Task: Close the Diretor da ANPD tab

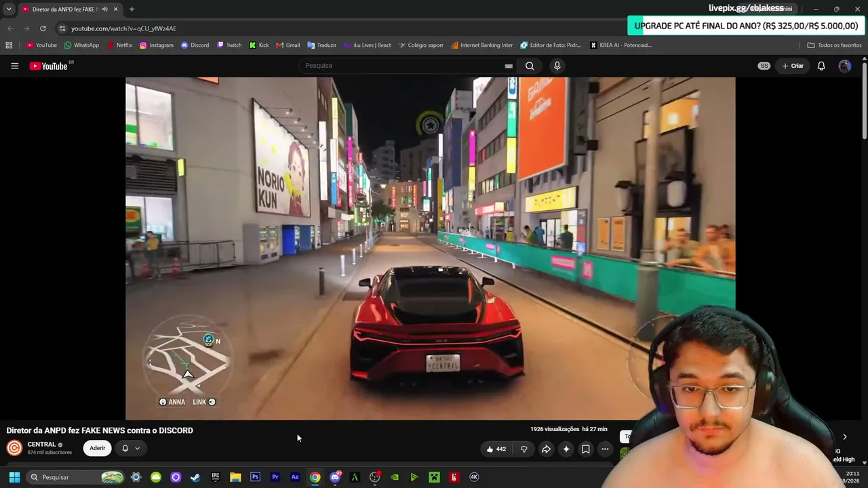Action: 115,9
